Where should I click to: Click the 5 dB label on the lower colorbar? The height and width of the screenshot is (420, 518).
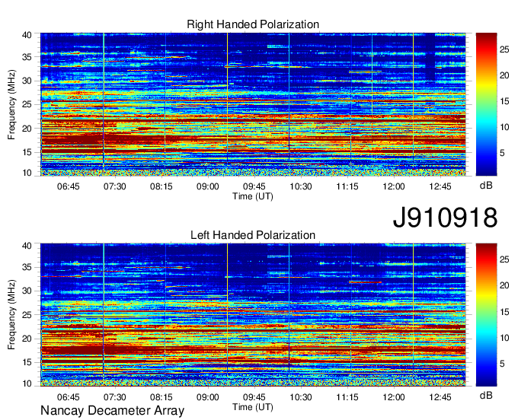point(502,363)
